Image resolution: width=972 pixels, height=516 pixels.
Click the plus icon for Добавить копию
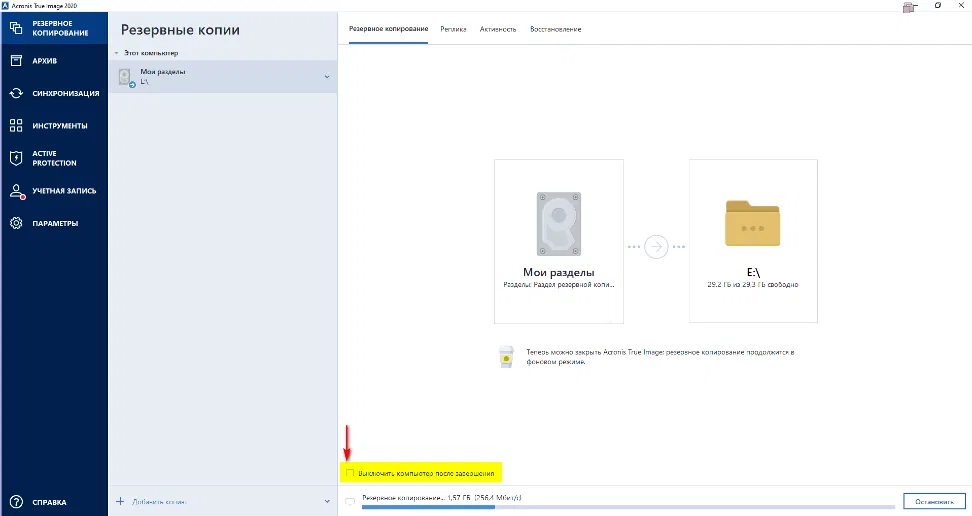pos(120,501)
